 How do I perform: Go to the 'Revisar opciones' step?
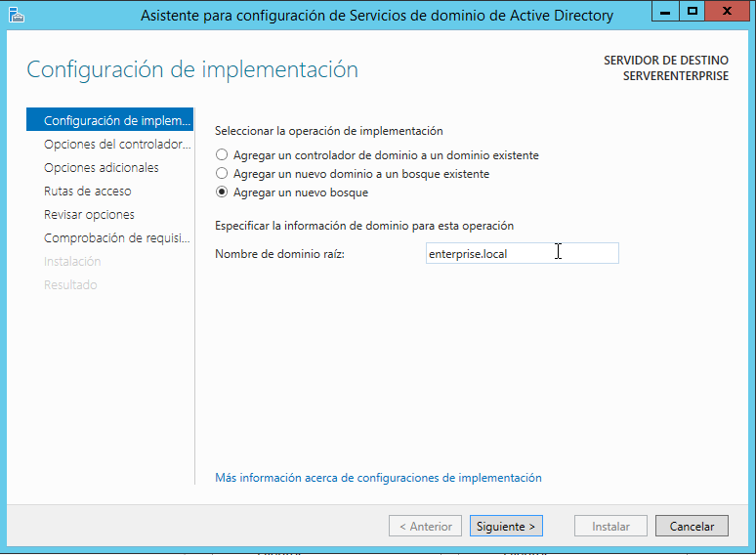point(89,215)
